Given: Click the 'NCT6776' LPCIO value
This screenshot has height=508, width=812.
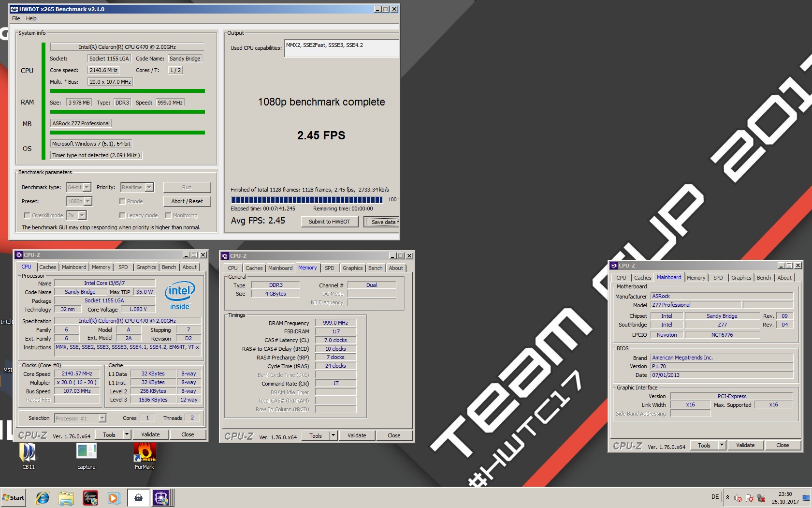Looking at the screenshot, I should coord(722,335).
